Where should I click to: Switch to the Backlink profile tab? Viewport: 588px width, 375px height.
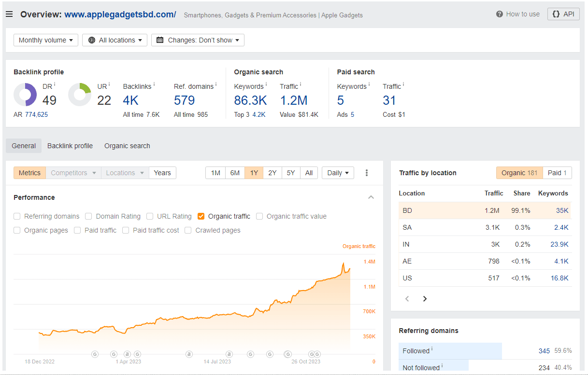[70, 146]
